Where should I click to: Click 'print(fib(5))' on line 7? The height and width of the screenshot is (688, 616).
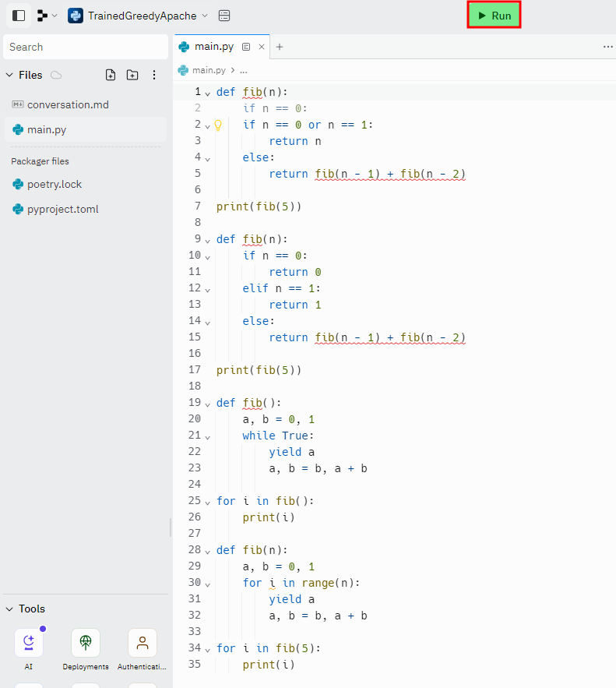coord(259,206)
